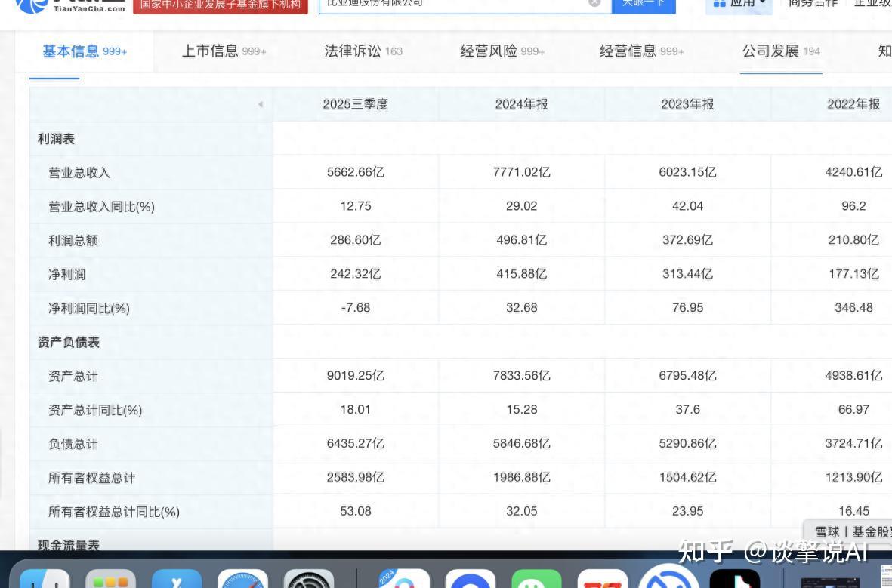Select the 净利润 row label
This screenshot has width=892, height=588.
(66, 275)
